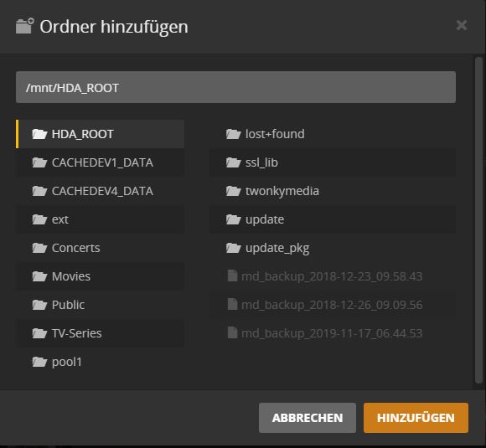486x448 pixels.
Task: Click the Concerts folder icon
Action: [x=39, y=248]
